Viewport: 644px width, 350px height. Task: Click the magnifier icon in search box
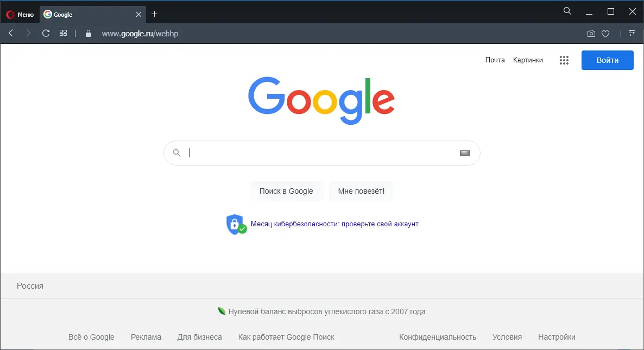tap(176, 153)
